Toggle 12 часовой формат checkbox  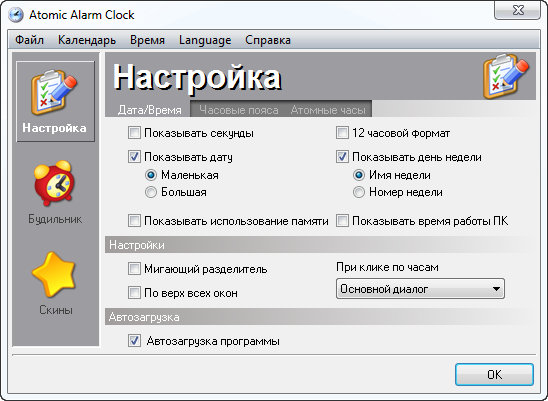click(x=342, y=133)
